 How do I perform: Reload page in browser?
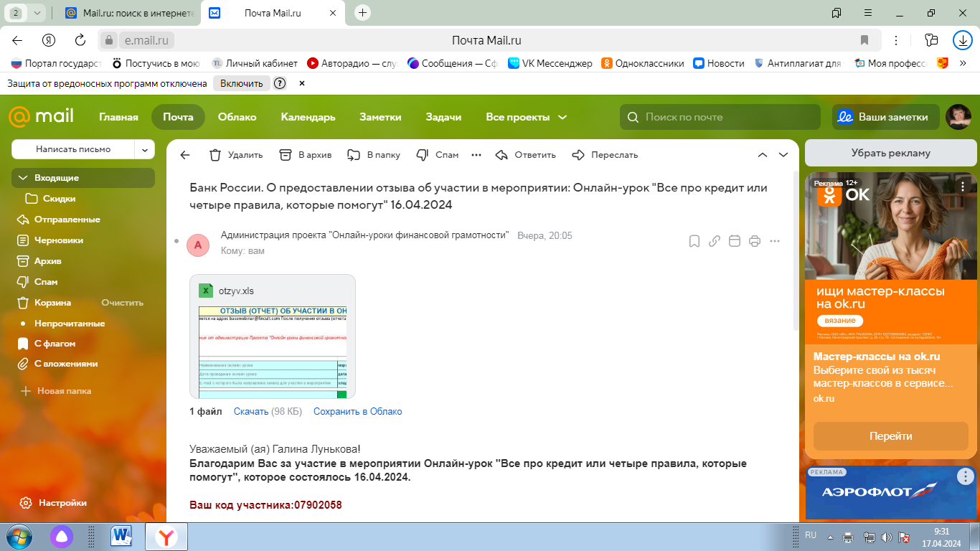coord(80,40)
